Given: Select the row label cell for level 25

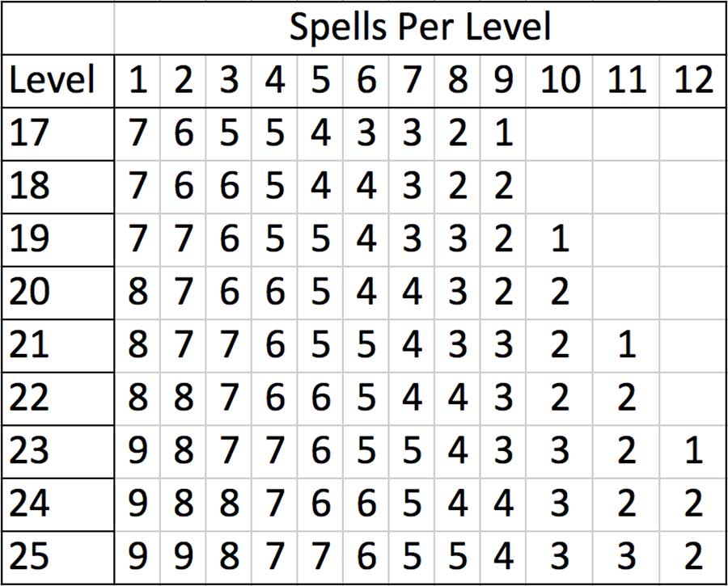Looking at the screenshot, I should 57,556.
